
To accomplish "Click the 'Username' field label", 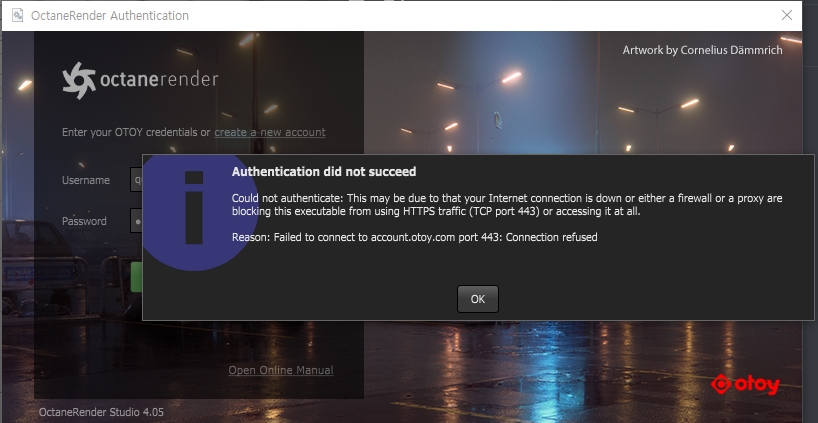I will [86, 180].
